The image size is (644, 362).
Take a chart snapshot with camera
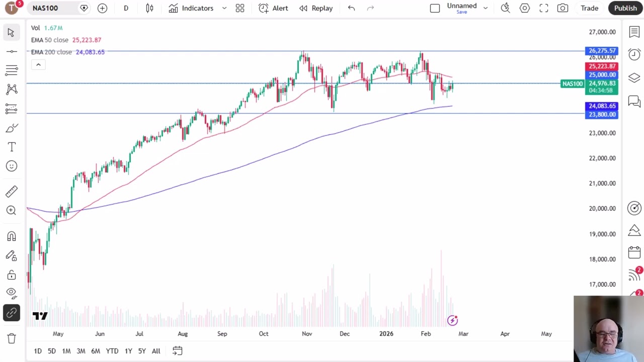562,8
